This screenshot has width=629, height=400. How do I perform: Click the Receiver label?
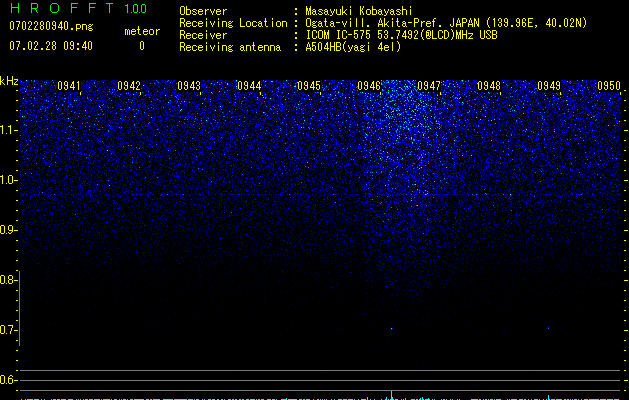[203, 35]
